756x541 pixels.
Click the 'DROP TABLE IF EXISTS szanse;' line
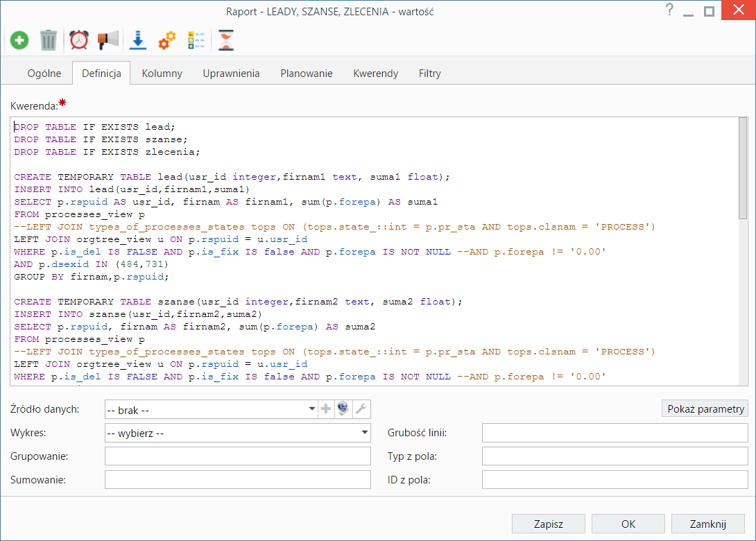(101, 139)
